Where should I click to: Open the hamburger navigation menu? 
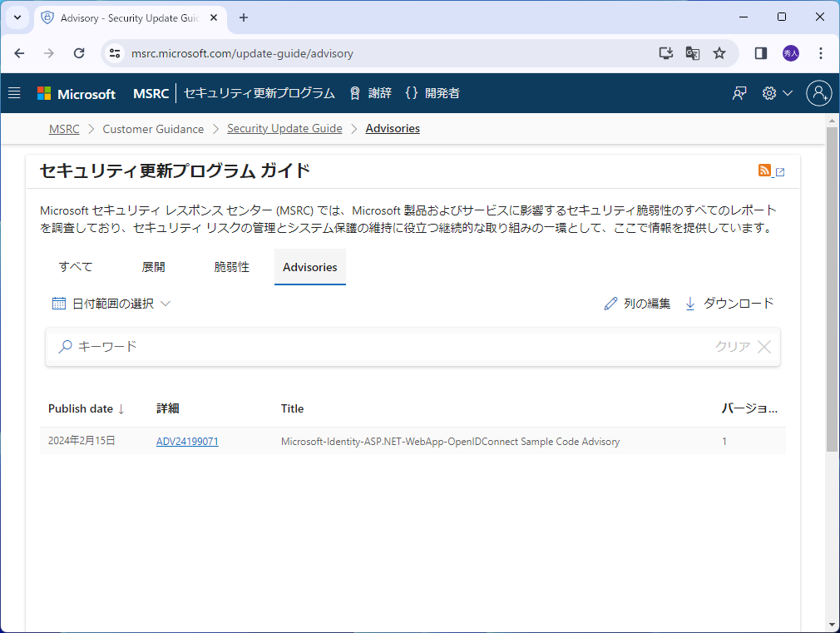(14, 93)
